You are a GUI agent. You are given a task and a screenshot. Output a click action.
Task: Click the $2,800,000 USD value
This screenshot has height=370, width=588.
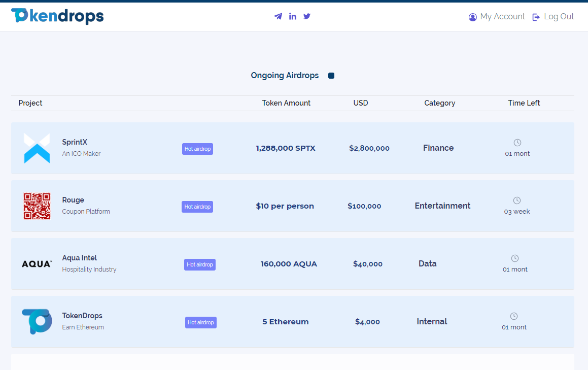point(369,148)
